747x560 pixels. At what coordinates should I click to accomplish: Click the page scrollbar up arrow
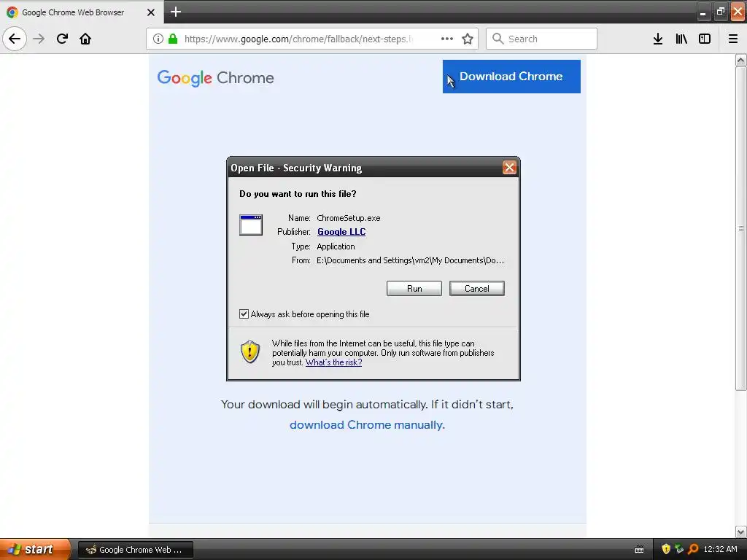(x=740, y=61)
